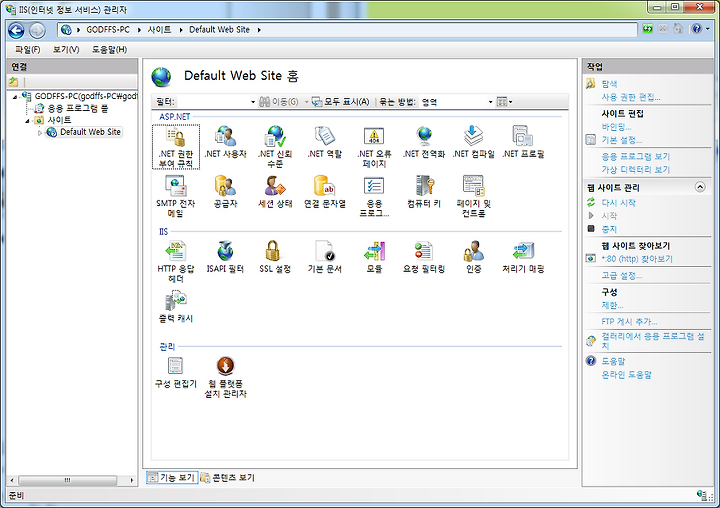Collapse the 사이트 tree node
Image resolution: width=720 pixels, height=508 pixels.
tap(28, 121)
